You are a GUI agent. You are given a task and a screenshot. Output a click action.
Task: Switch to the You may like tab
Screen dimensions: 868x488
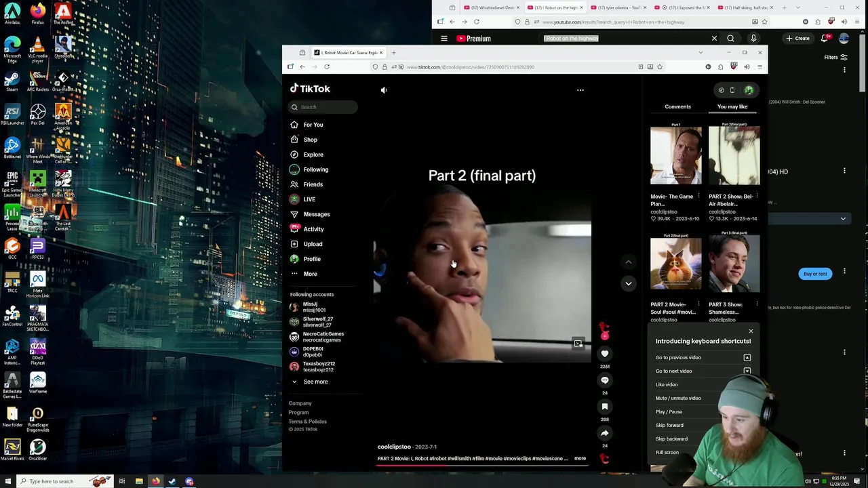tap(732, 106)
